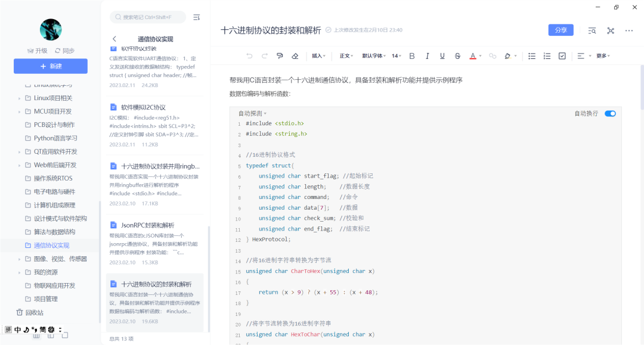Click the user avatar picture

tap(51, 30)
